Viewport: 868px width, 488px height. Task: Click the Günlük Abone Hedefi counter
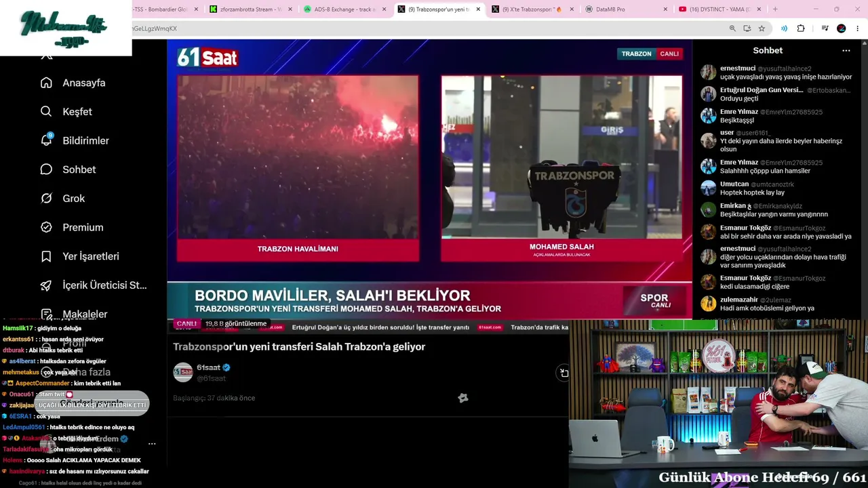pyautogui.click(x=762, y=478)
